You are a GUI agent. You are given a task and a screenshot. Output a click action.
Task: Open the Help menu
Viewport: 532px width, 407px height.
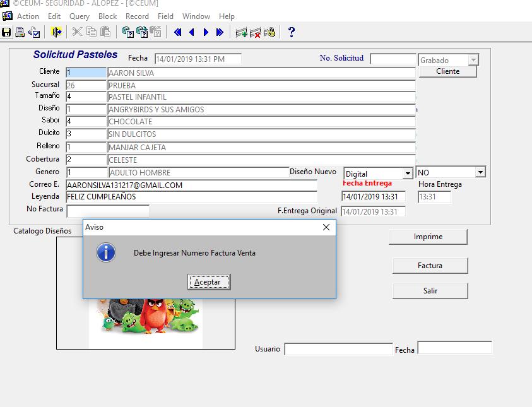click(227, 16)
